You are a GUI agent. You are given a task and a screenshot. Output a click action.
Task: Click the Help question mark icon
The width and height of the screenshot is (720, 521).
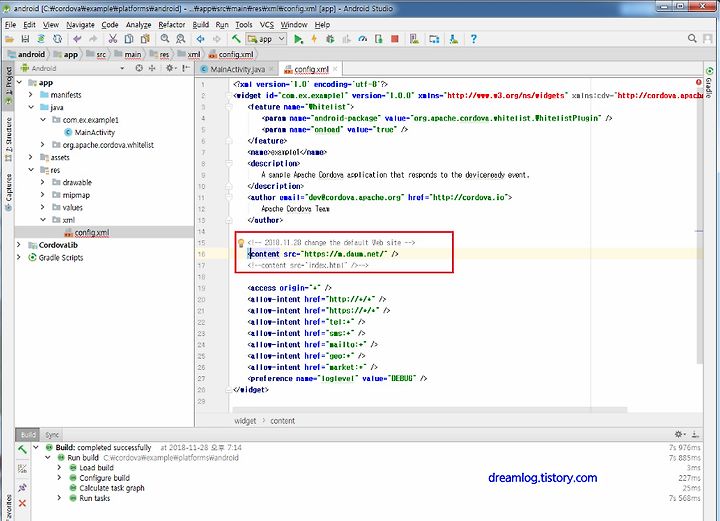pos(473,39)
